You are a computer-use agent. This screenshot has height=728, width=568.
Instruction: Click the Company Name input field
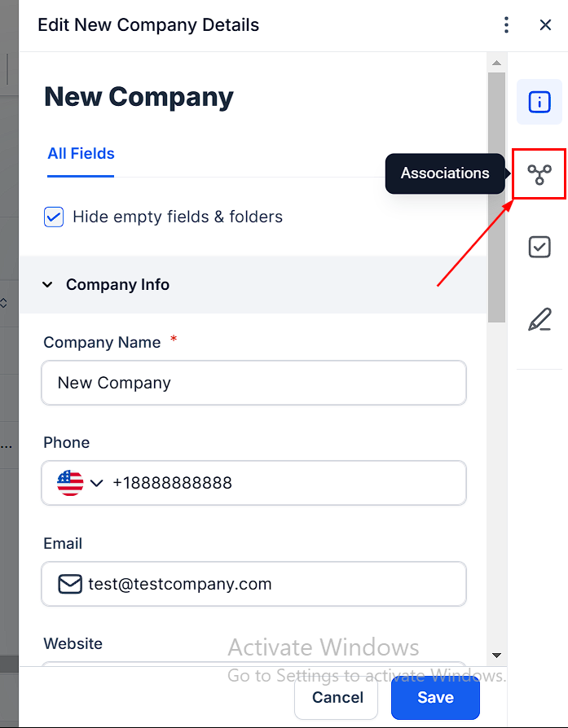tap(253, 383)
